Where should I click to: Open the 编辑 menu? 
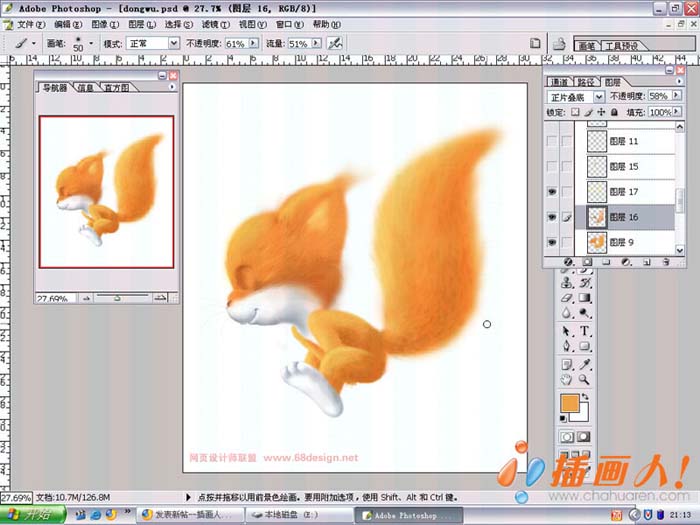coord(68,24)
